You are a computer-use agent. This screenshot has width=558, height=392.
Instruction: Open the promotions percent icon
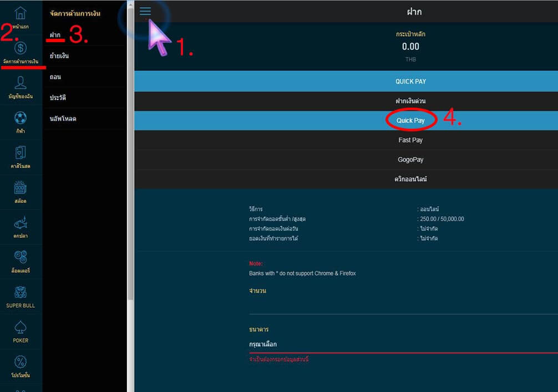[x=21, y=362]
